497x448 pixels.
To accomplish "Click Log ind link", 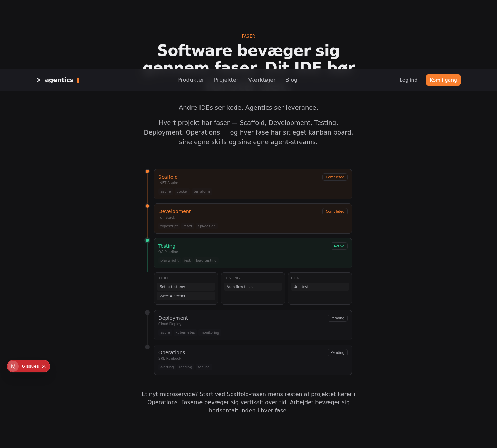I will pos(408,80).
